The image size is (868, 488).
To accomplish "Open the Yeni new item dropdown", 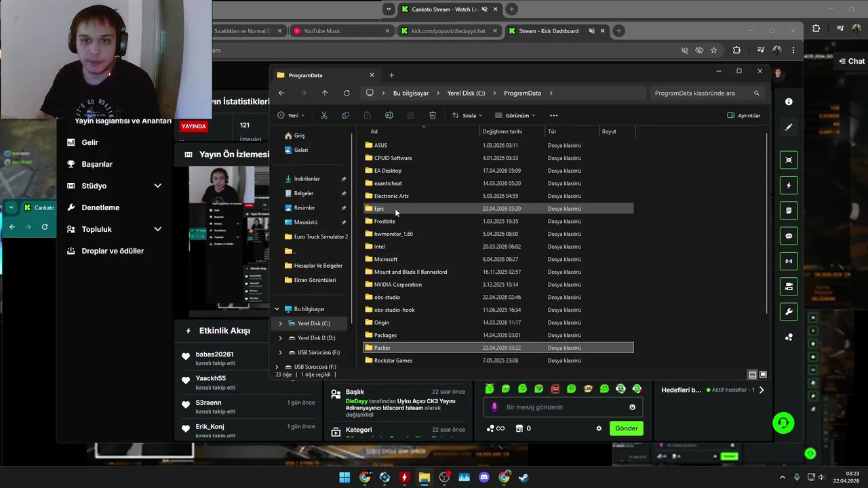I will click(291, 115).
